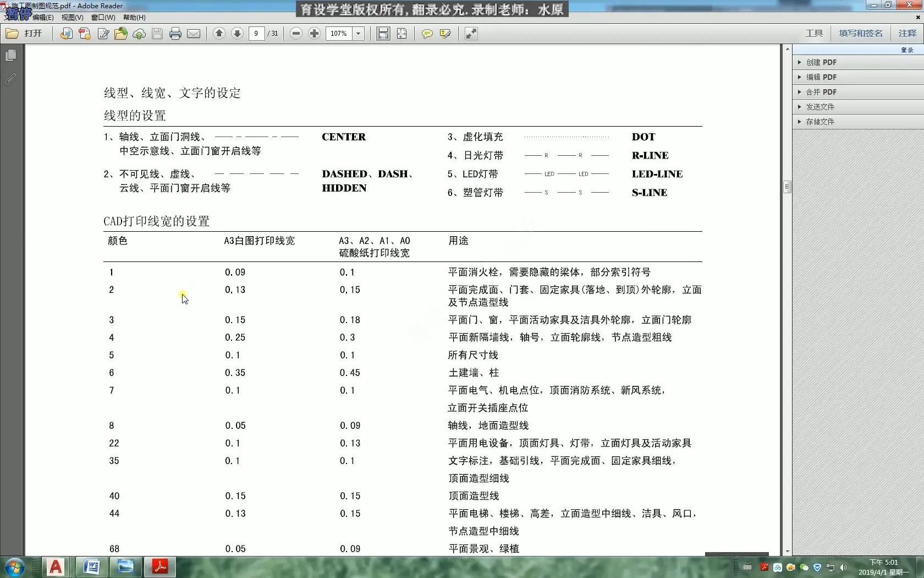Open the attachments paperclip panel
The width and height of the screenshot is (924, 578).
tap(12, 78)
